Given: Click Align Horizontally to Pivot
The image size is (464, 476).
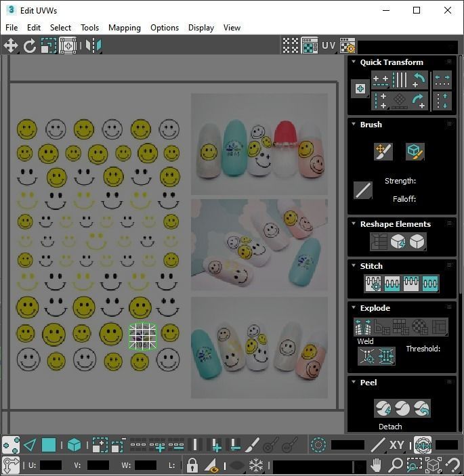Looking at the screenshot, I should (381, 80).
